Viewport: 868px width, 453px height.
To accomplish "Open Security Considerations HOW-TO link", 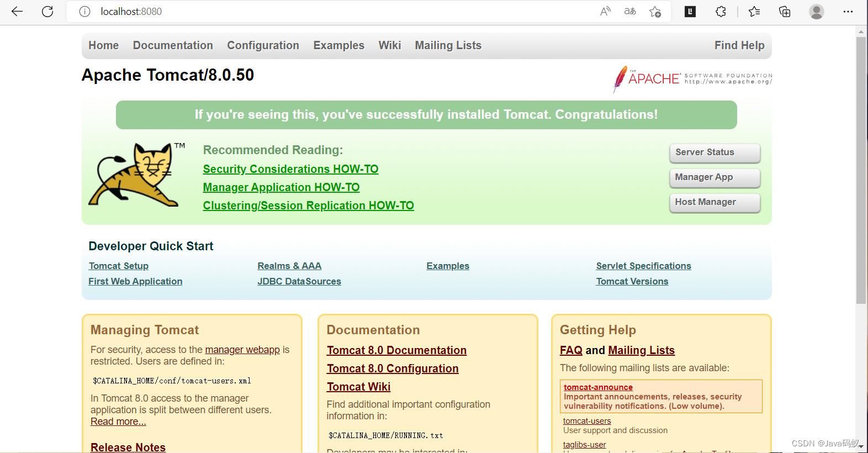I will 290,169.
